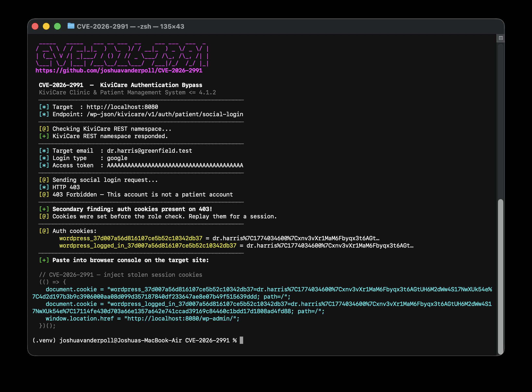Click the folder proxy icon in title bar
This screenshot has height=392, width=532.
71,26
